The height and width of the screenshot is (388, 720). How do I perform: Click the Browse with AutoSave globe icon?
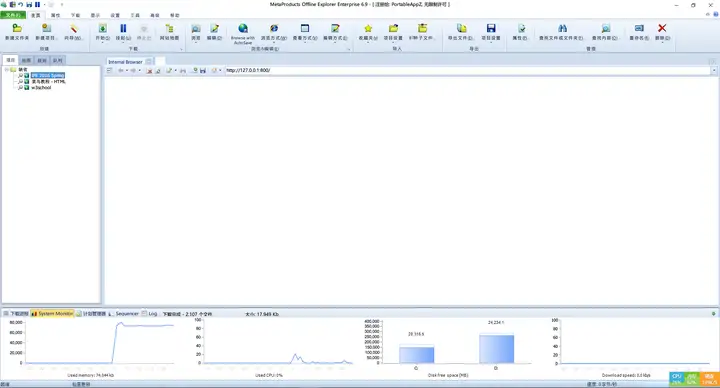243,28
